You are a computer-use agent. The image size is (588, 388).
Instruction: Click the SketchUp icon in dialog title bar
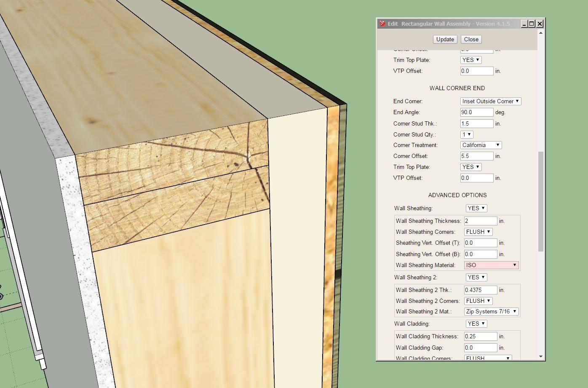click(x=382, y=24)
